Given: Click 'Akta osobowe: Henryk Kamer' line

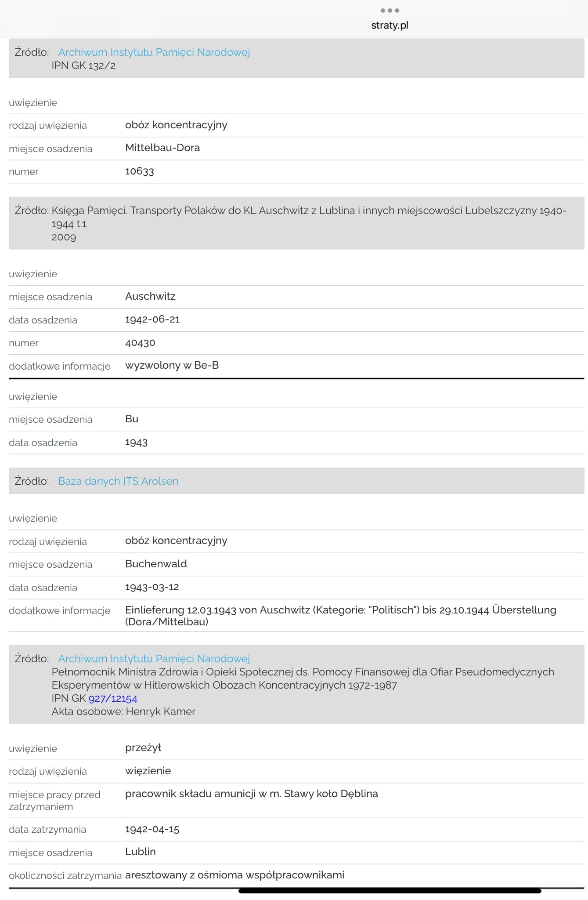Looking at the screenshot, I should point(123,711).
